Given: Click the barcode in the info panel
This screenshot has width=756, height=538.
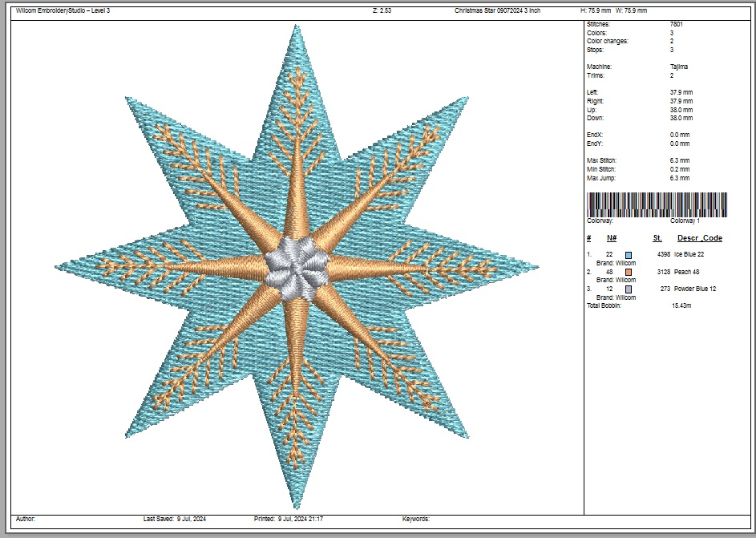Looking at the screenshot, I should (x=657, y=204).
